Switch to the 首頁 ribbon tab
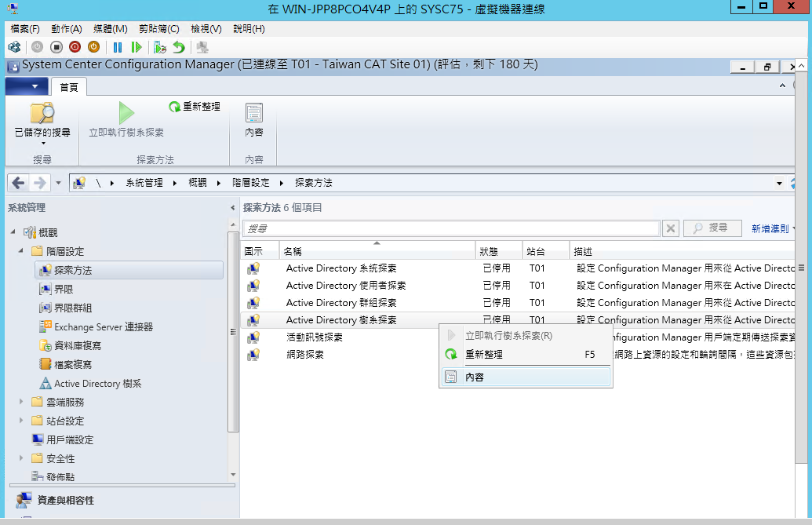This screenshot has width=812, height=525. pos(69,87)
